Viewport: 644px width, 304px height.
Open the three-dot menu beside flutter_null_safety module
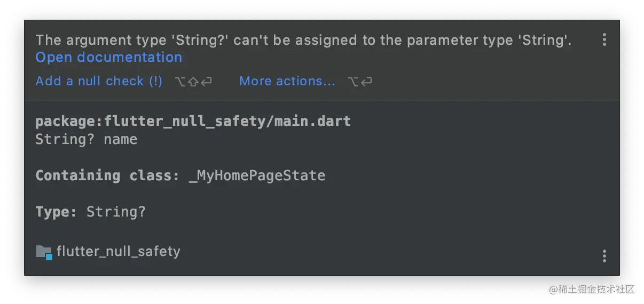604,256
